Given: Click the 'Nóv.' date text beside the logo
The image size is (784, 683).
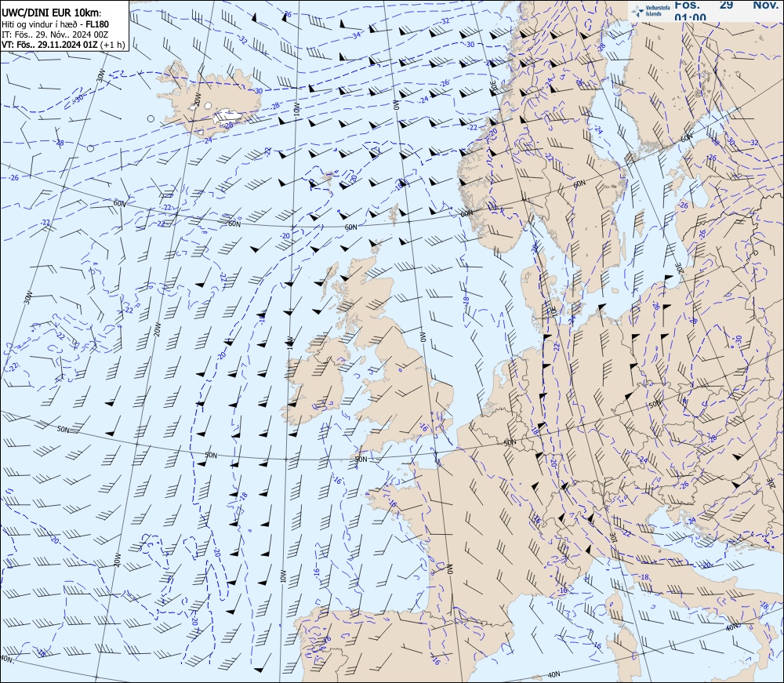Looking at the screenshot, I should point(765,5).
